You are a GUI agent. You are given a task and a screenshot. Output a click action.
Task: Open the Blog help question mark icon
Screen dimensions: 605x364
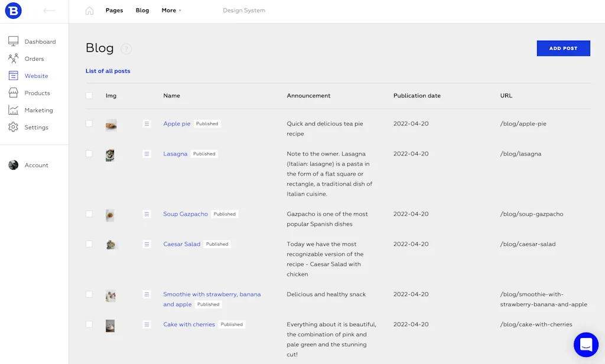click(126, 49)
